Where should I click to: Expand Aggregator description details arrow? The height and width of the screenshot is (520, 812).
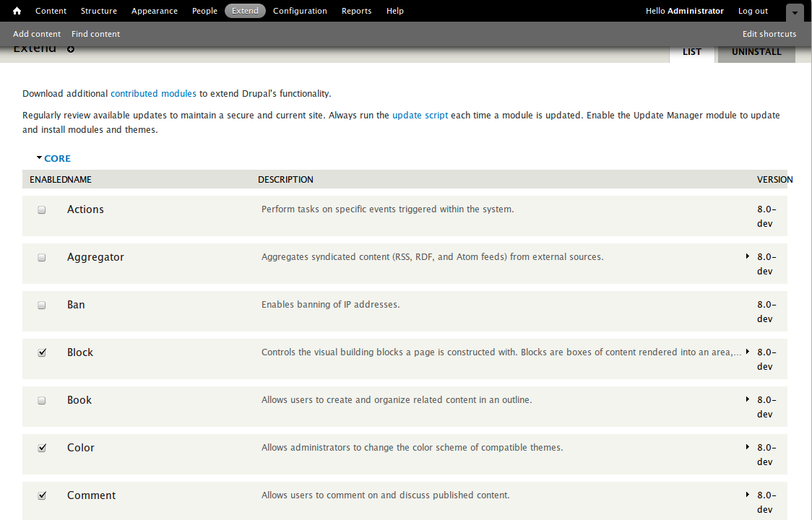point(747,256)
